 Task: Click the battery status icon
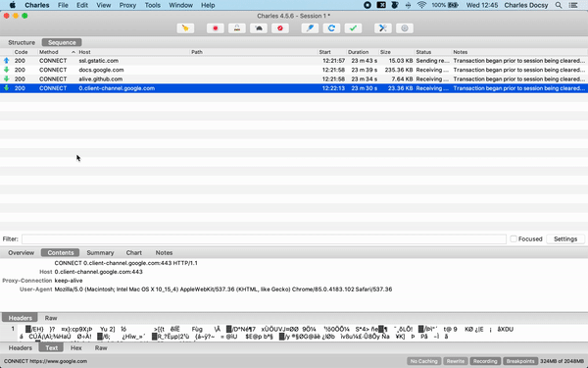pos(454,5)
